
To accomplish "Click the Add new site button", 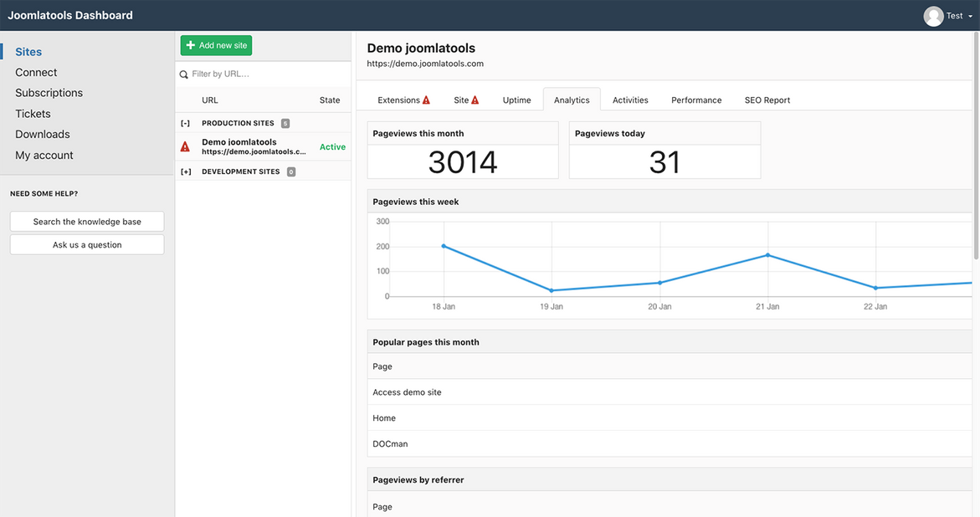I will [216, 45].
